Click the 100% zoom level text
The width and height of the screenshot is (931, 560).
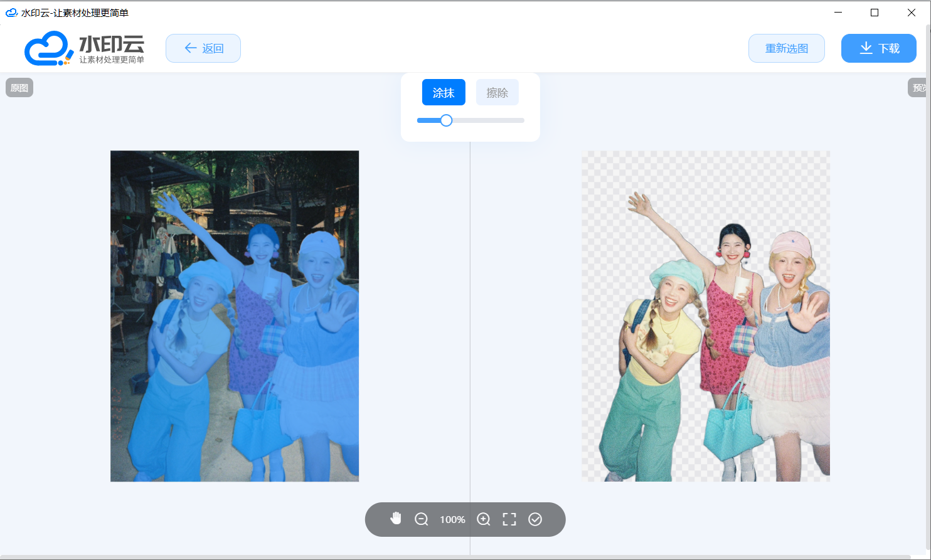452,519
